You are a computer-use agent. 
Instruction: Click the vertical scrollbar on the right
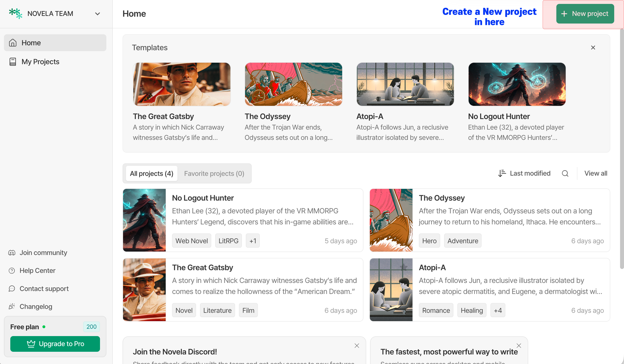point(622,148)
